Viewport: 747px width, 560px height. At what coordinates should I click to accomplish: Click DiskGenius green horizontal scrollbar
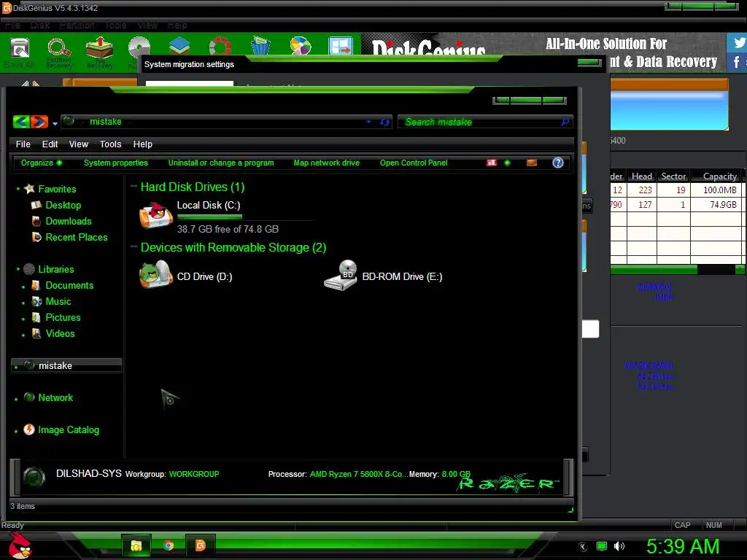point(654,270)
